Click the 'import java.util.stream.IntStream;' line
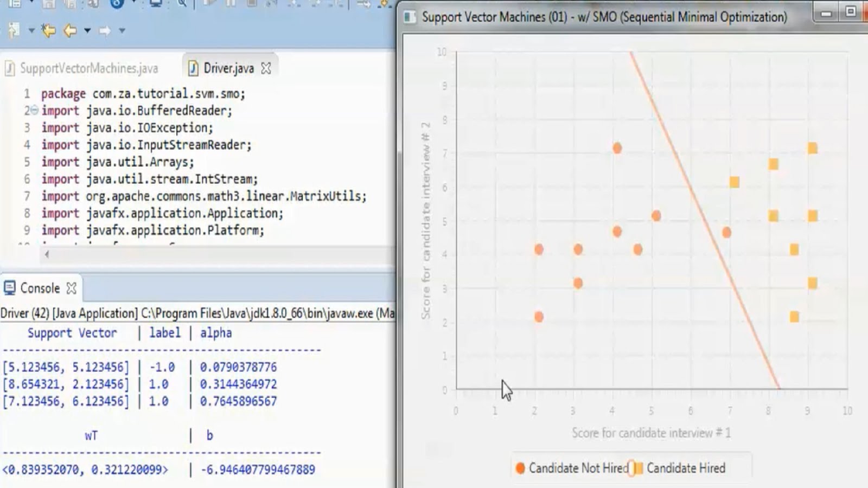 [x=150, y=179]
